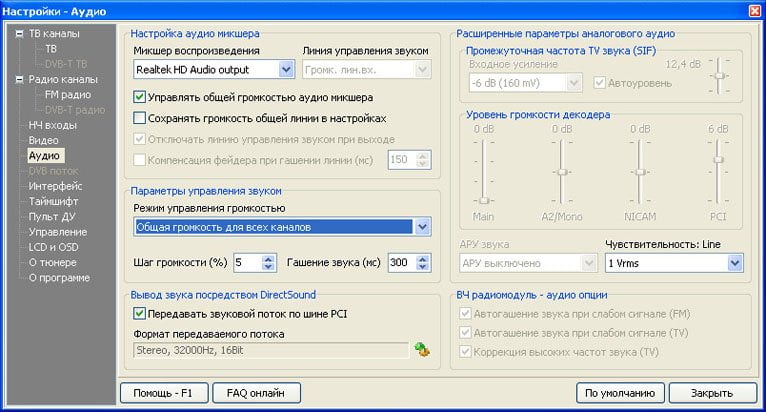766x412 pixels.
Task: Open the Микшер воспроизведения dropdown
Action: pyautogui.click(x=286, y=69)
